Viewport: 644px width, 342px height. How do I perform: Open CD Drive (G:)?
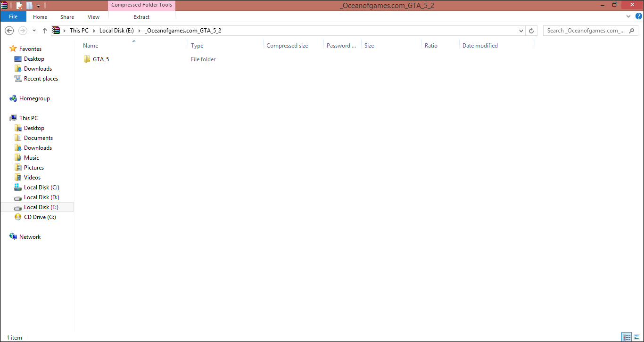click(x=40, y=217)
